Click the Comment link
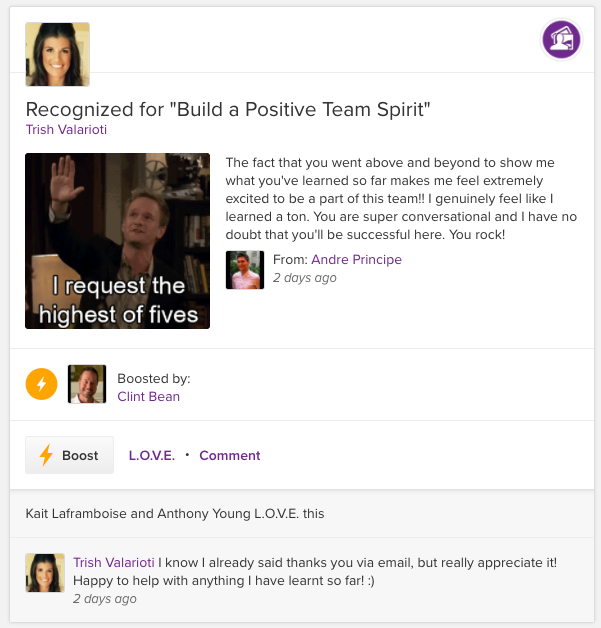Viewport: 601px width, 628px height. [229, 455]
